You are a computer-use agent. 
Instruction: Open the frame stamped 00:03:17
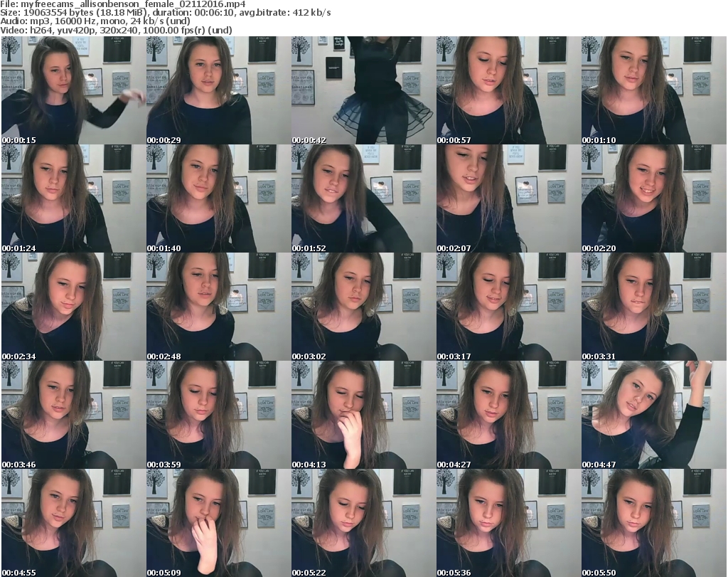[x=508, y=307]
